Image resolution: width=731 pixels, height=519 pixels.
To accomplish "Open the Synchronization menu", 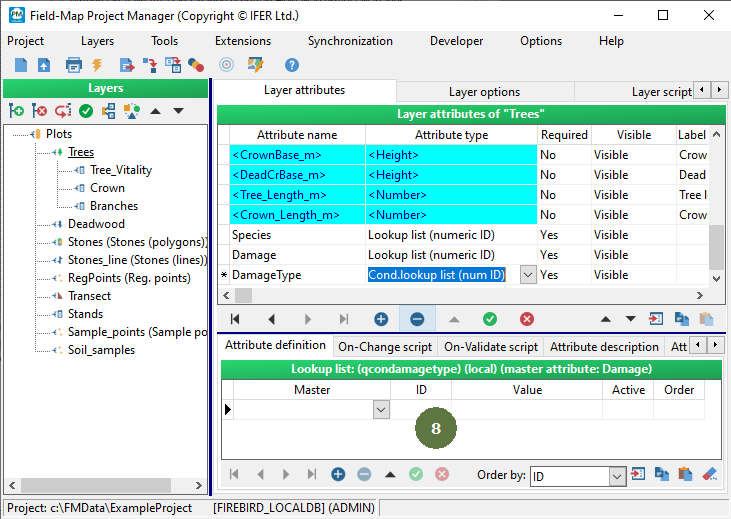I will point(350,41).
